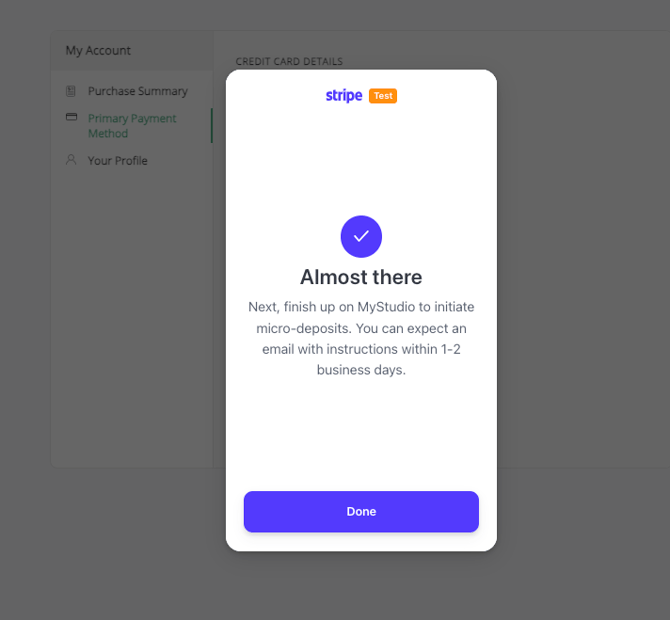The width and height of the screenshot is (670, 620).
Task: Click the dimmed backdrop beside the dialog
Action: point(581,299)
